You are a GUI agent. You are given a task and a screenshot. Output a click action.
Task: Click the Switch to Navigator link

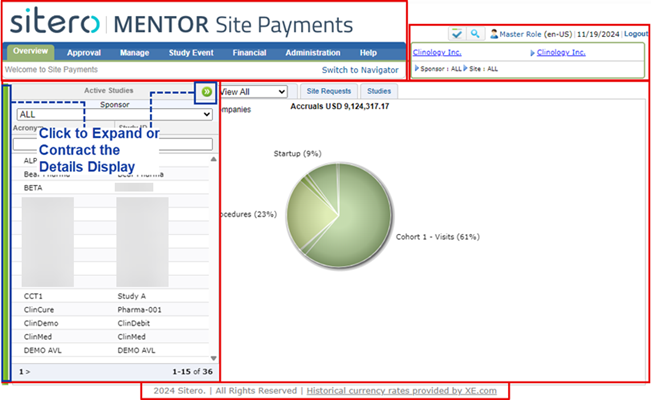pyautogui.click(x=360, y=70)
